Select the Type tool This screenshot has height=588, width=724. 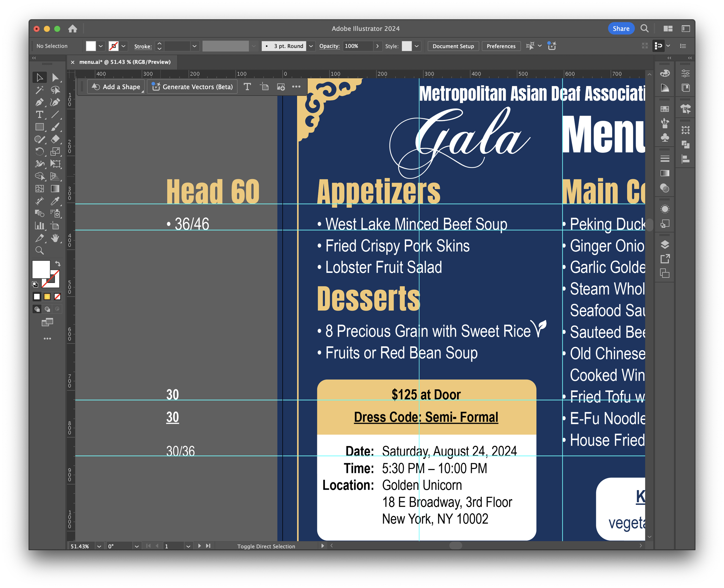click(39, 114)
